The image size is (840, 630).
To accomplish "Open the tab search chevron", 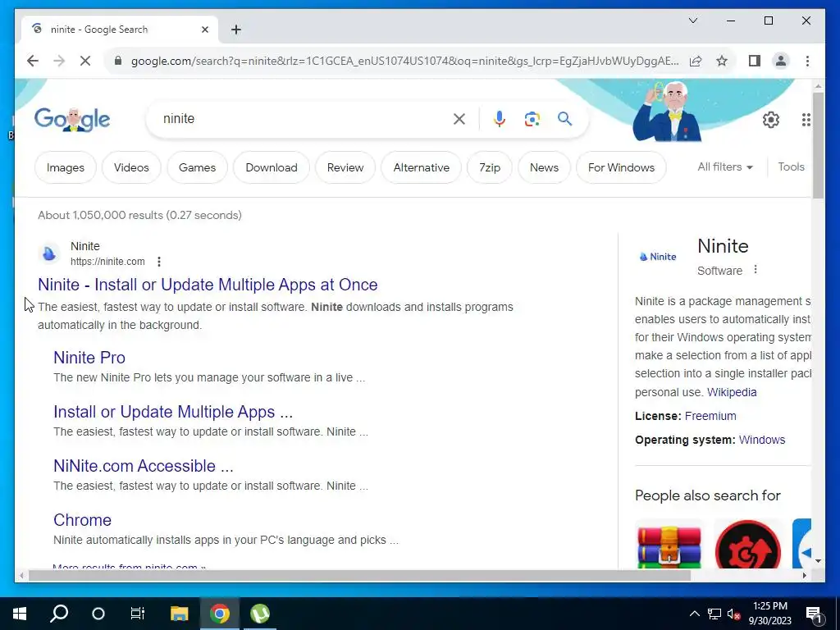I will click(x=692, y=21).
